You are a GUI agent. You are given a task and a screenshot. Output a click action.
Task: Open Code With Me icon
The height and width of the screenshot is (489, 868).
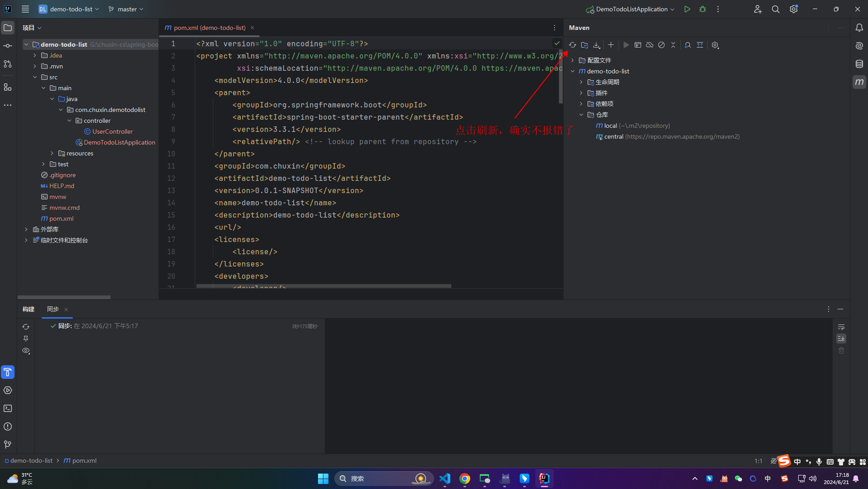[x=757, y=9]
